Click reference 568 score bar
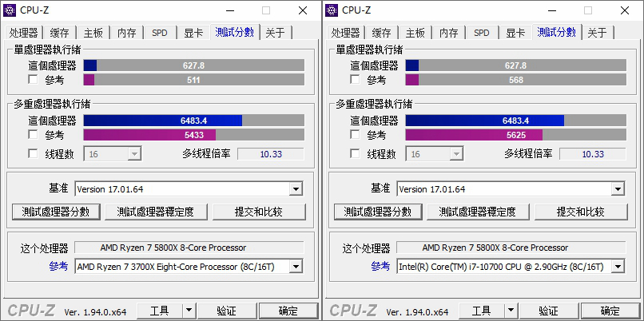The image size is (644, 321). pos(516,80)
